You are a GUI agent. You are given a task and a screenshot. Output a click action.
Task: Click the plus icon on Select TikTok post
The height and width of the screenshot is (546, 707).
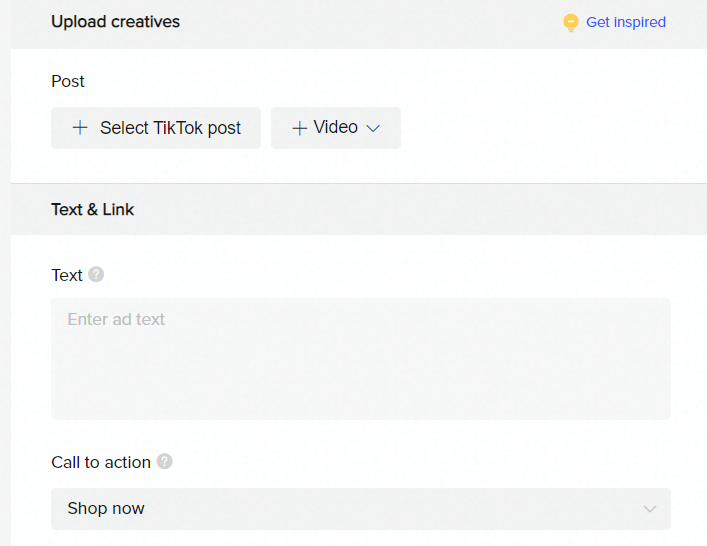[x=80, y=128]
